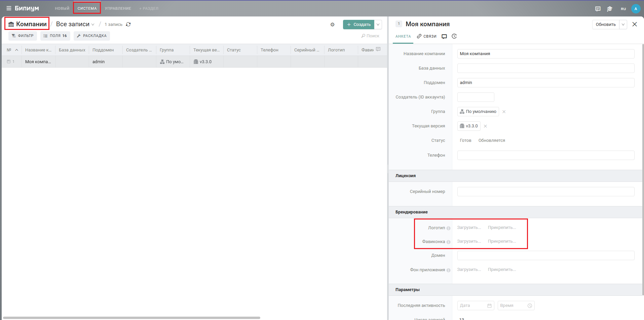
Task: Close the Моя компания record panel
Action: tap(635, 24)
